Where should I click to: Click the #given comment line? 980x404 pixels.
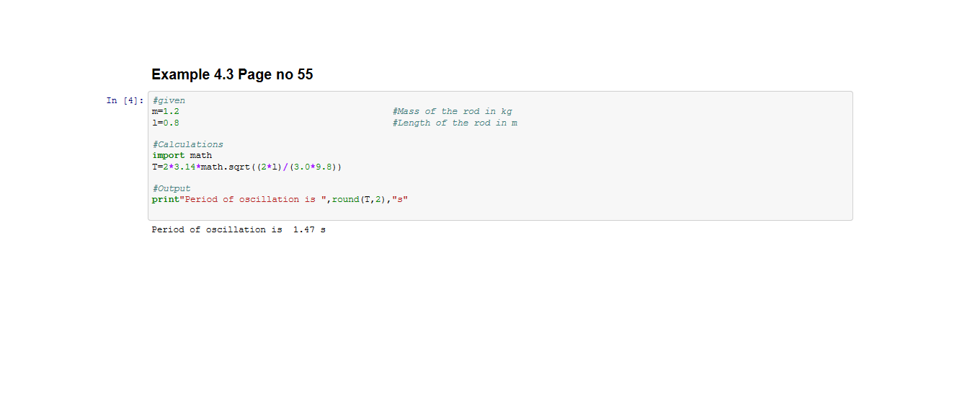tap(169, 100)
